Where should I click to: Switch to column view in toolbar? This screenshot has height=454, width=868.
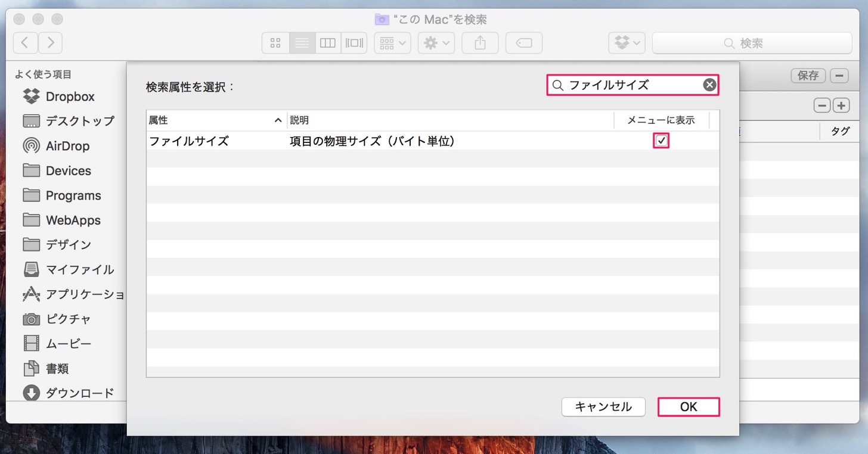[x=328, y=43]
